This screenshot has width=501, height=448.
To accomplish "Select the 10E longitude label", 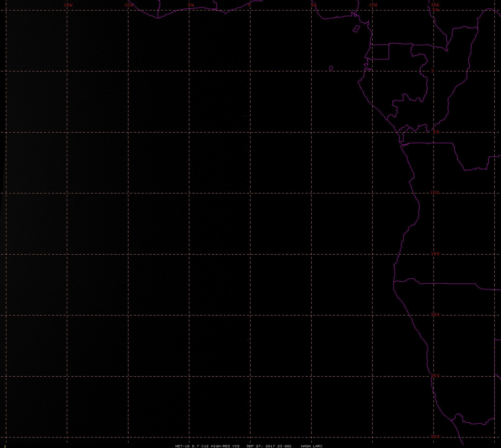I will (x=373, y=5).
